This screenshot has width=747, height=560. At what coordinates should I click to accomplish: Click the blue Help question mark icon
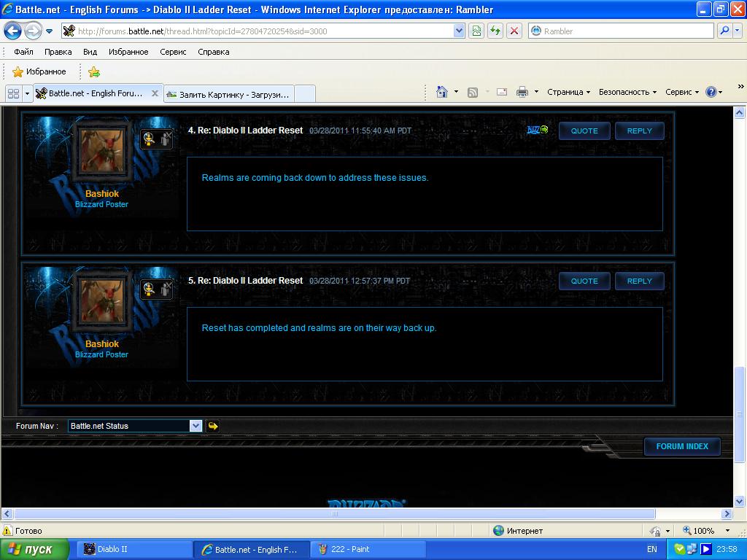point(711,92)
